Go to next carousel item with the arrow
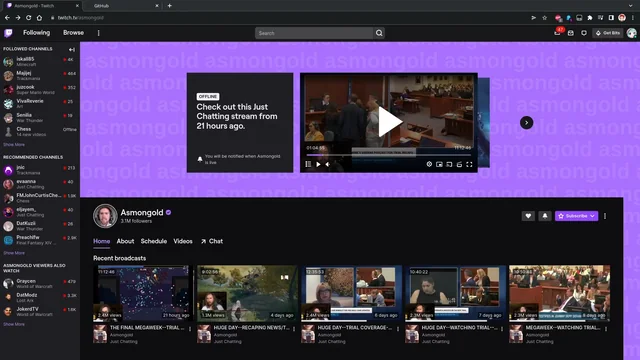 tap(527, 122)
